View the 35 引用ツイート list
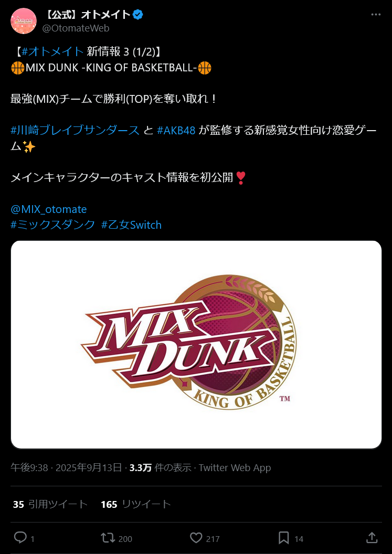The width and height of the screenshot is (392, 554). pos(50,504)
